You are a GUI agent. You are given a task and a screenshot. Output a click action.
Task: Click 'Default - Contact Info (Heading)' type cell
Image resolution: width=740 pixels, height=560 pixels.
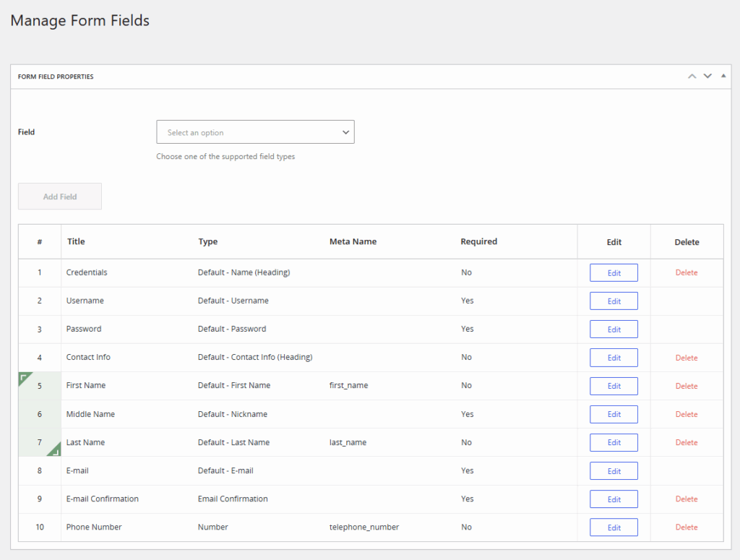tap(255, 357)
